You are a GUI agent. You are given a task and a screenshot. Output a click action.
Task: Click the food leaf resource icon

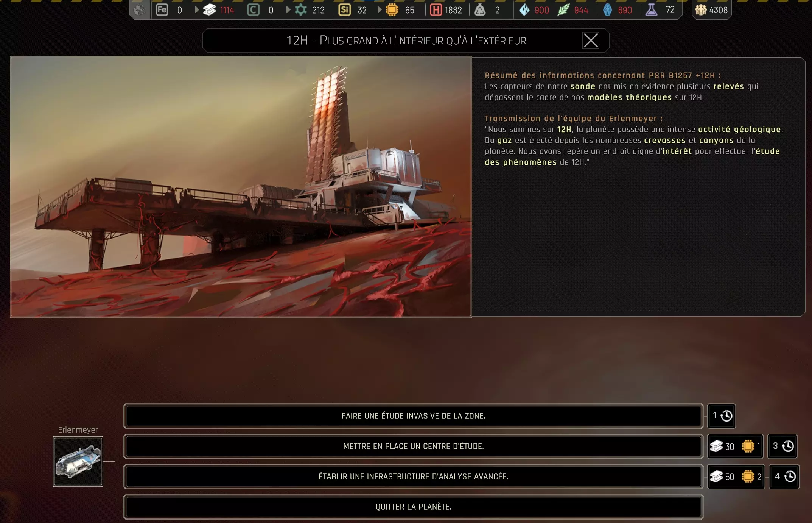[563, 10]
